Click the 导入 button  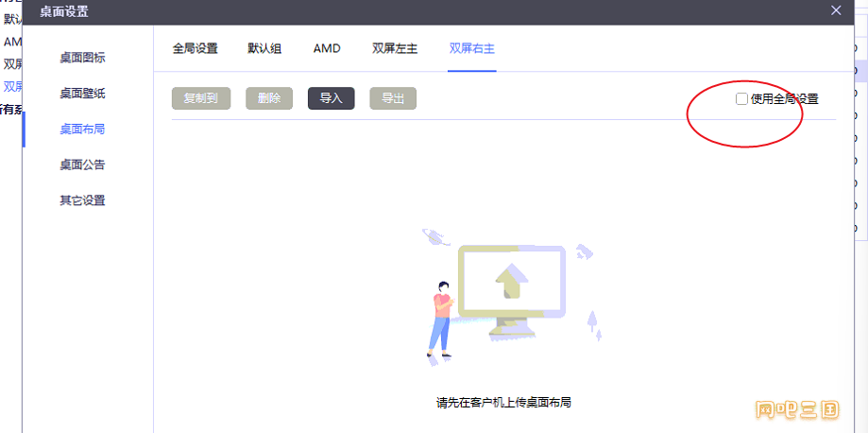[x=331, y=98]
